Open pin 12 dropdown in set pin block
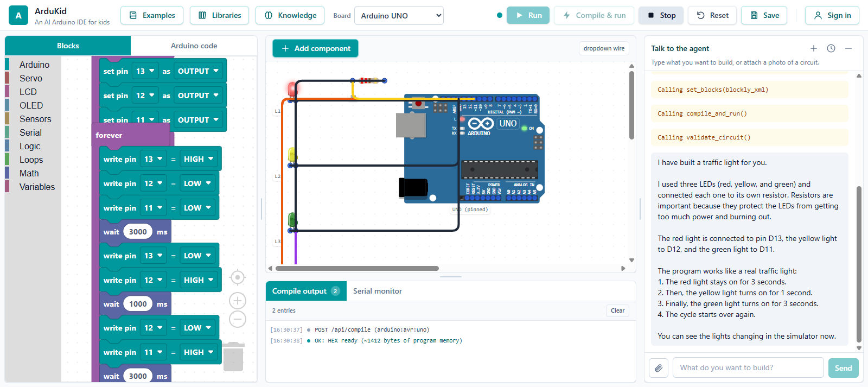The width and height of the screenshot is (868, 387). pyautogui.click(x=145, y=96)
